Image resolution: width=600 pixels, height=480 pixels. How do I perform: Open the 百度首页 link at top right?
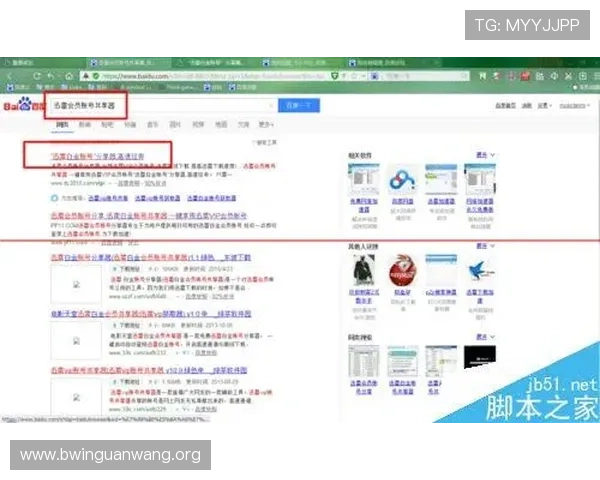pos(505,105)
